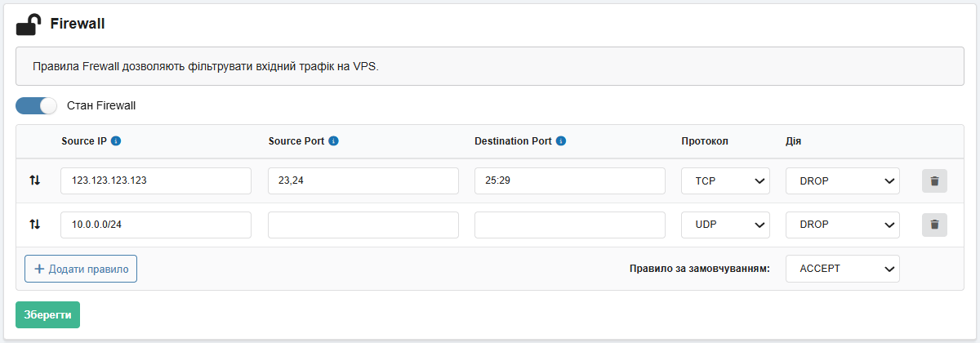The width and height of the screenshot is (980, 343).
Task: Click reorder arrows on 123.123.123.123 rule
Action: pyautogui.click(x=34, y=180)
